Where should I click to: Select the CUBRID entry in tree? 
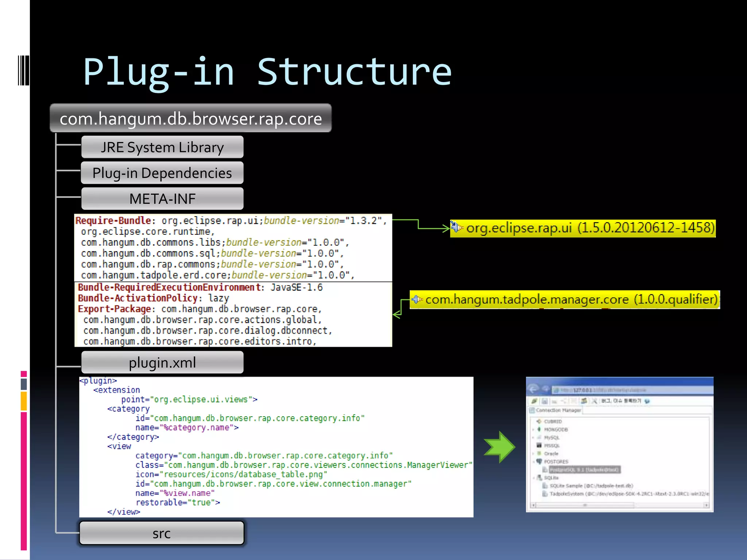click(x=553, y=421)
